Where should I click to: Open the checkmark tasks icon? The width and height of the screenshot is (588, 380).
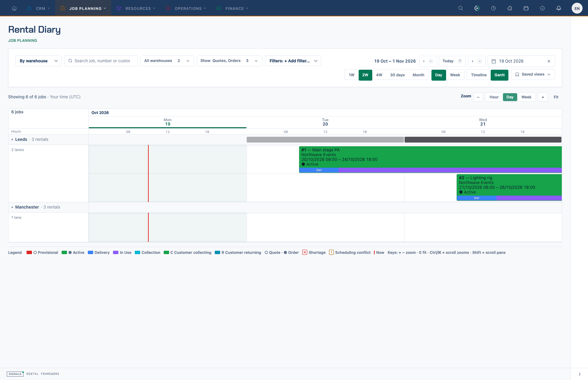(x=542, y=8)
